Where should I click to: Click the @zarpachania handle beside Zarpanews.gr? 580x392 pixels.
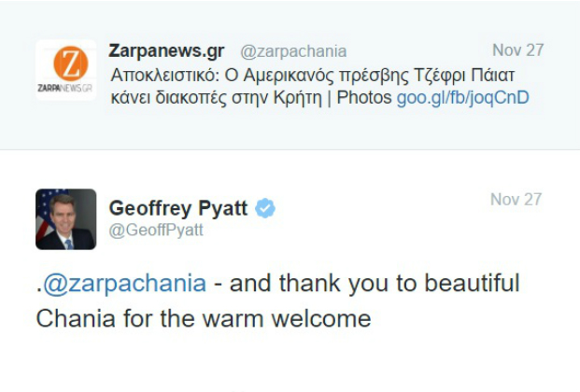(x=293, y=51)
